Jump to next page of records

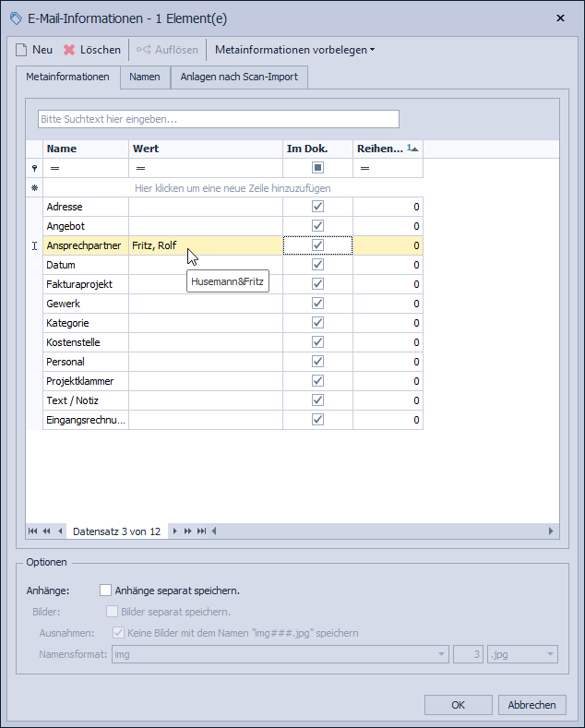click(x=188, y=531)
